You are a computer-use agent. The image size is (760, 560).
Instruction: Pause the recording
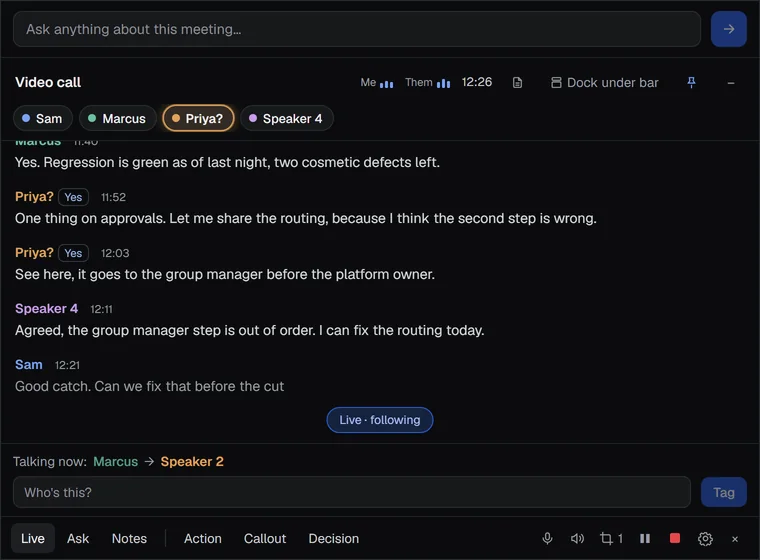[x=645, y=538]
